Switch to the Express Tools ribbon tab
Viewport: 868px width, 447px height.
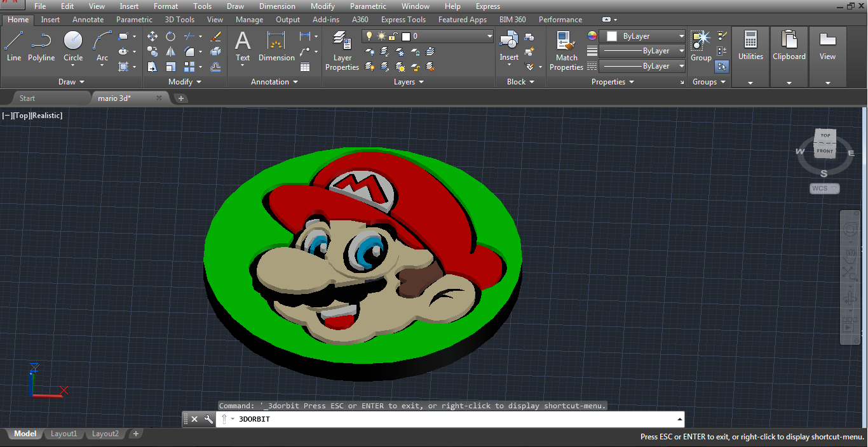403,19
